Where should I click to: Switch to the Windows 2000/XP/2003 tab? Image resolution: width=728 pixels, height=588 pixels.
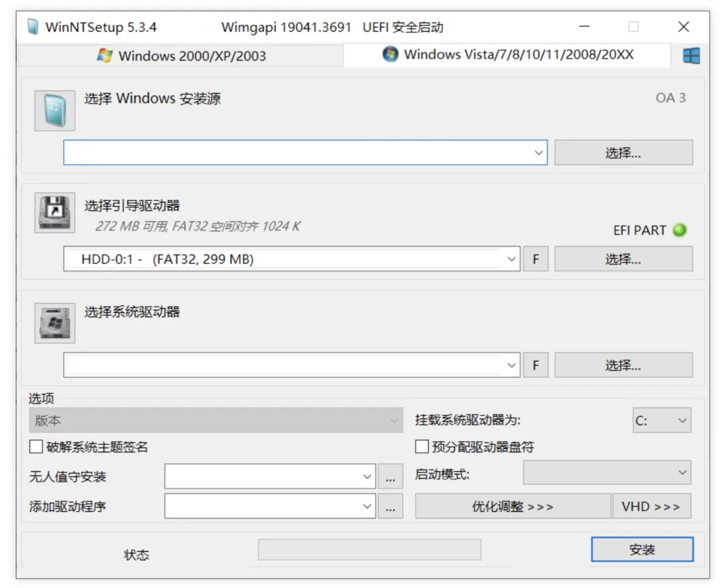click(180, 56)
